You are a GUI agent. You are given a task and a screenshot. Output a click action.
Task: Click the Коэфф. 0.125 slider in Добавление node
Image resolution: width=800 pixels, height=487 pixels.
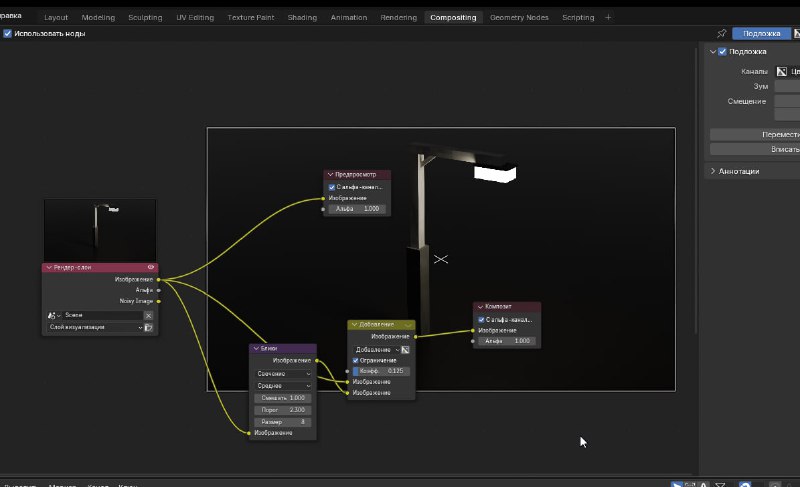381,371
